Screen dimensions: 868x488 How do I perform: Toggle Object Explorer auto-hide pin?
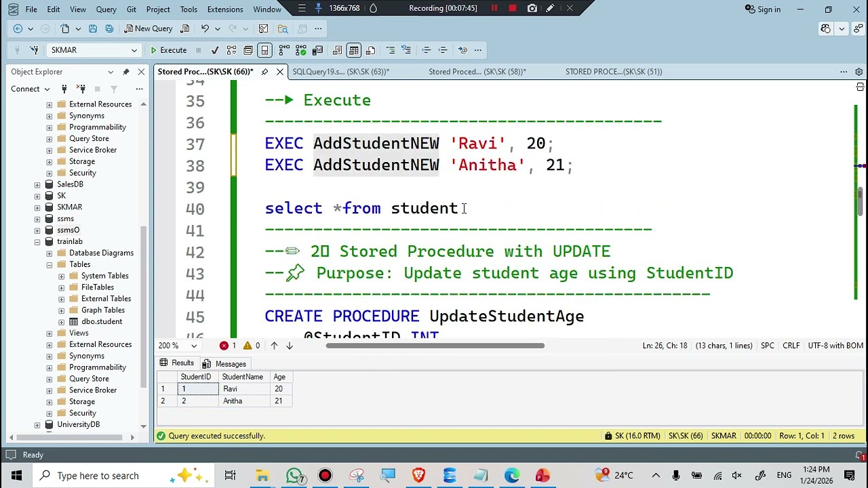[x=126, y=72]
